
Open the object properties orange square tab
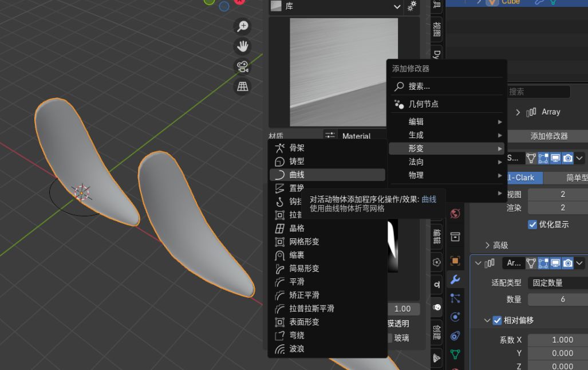455,261
